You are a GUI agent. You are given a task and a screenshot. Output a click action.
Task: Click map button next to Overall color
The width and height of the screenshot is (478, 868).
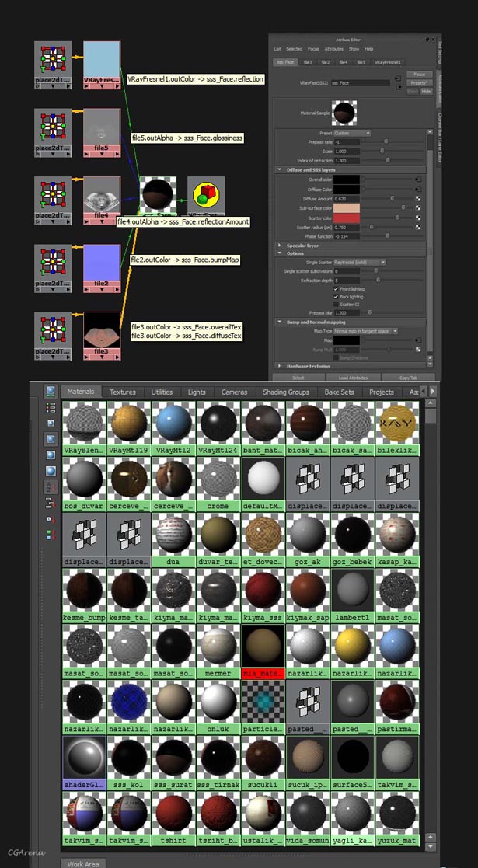417,180
